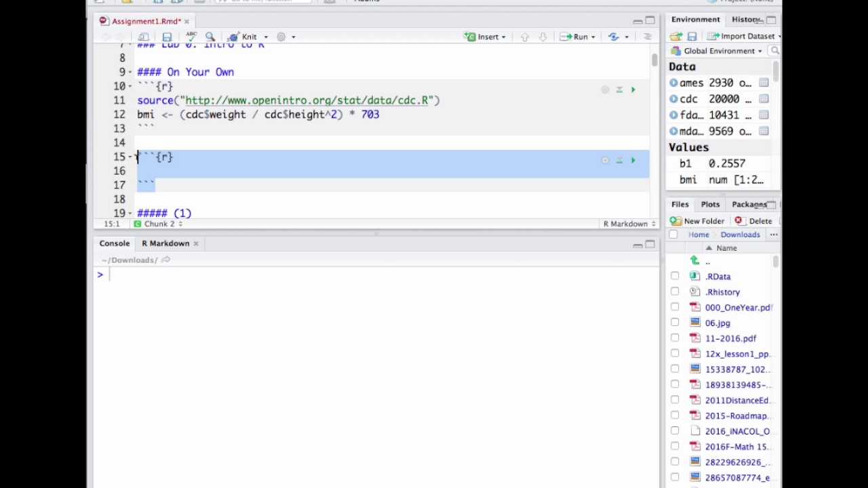Expand the fda data frame entry
The image size is (868, 488).
[x=673, y=115]
